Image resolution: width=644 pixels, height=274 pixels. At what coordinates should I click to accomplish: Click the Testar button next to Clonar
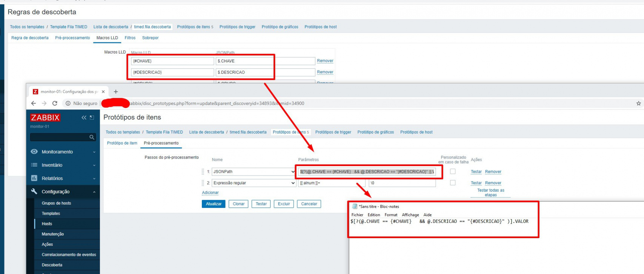[261, 204]
